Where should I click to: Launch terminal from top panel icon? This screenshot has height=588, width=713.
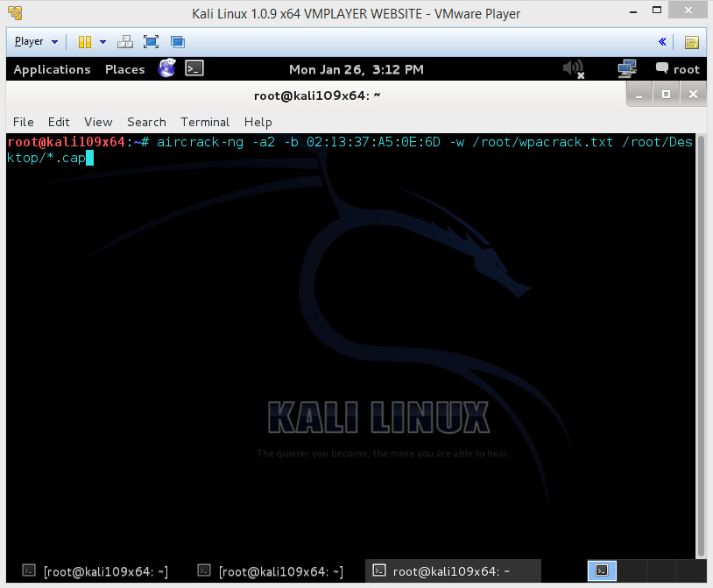coord(194,68)
